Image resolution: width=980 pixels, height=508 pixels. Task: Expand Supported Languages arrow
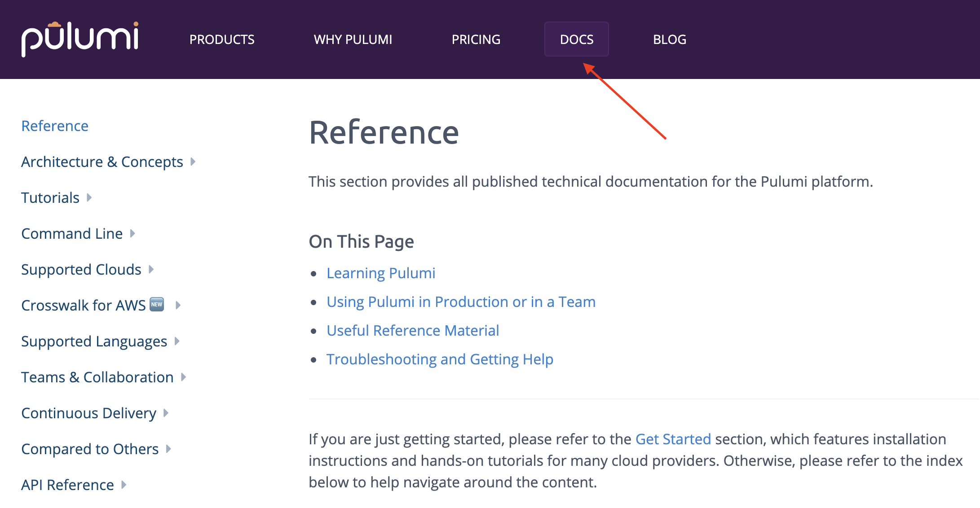[177, 341]
